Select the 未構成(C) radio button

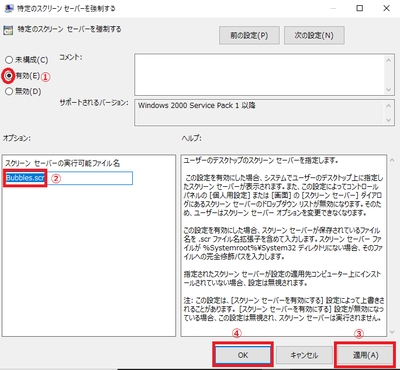tap(9, 60)
